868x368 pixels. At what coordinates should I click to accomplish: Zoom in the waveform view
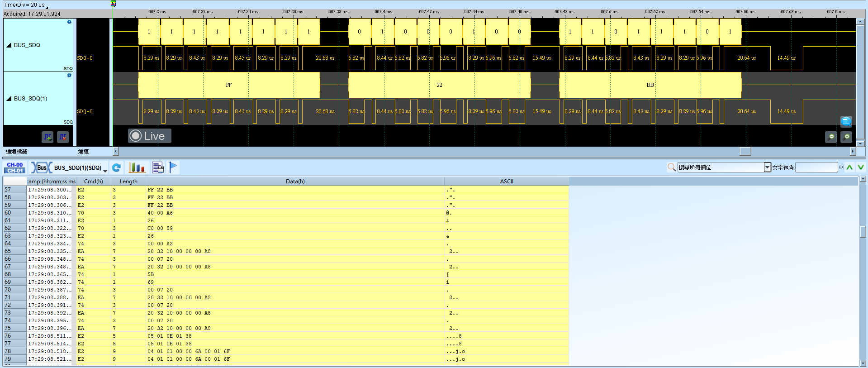846,137
